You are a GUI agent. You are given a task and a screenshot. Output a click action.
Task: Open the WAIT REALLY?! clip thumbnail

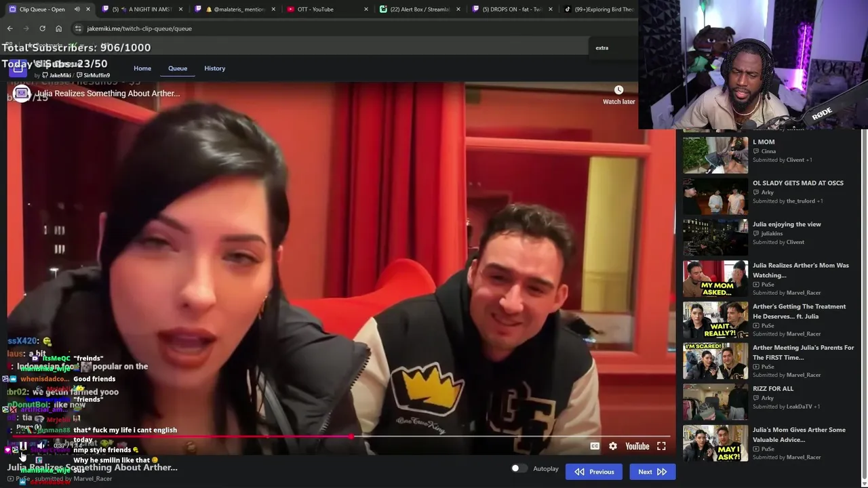[x=715, y=319]
